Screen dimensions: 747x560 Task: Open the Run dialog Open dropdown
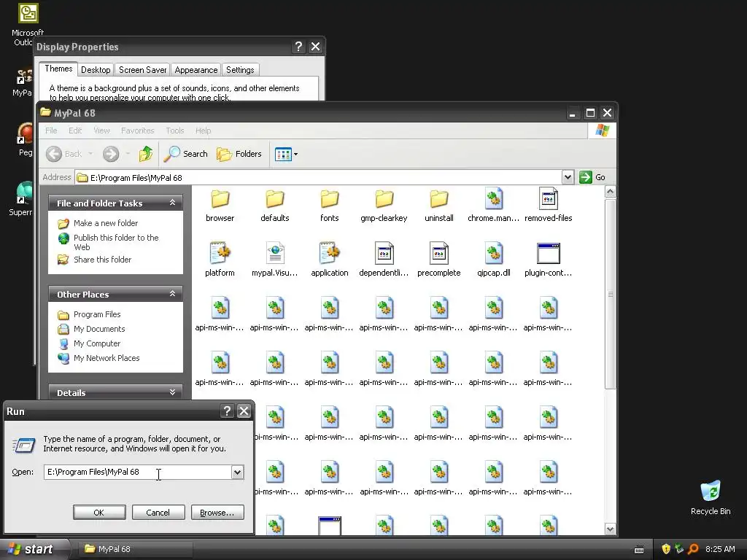(237, 472)
